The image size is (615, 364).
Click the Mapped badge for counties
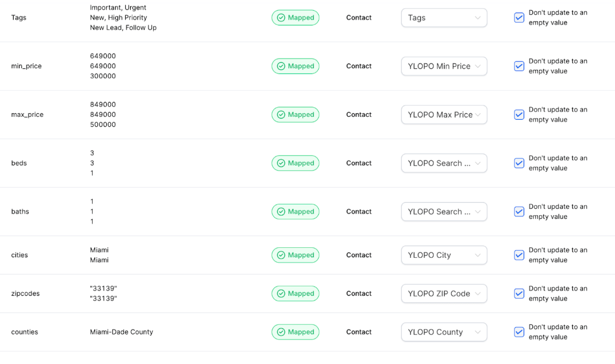pos(295,332)
